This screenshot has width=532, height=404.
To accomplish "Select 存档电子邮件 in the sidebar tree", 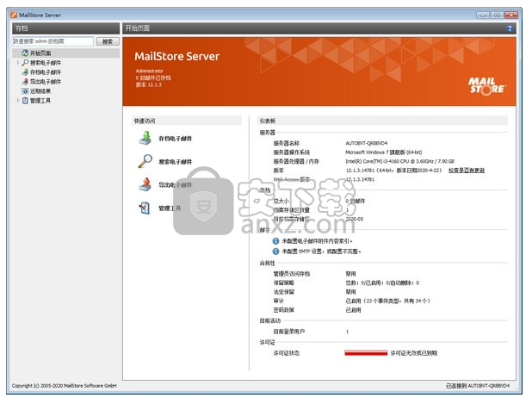I will click(x=46, y=72).
